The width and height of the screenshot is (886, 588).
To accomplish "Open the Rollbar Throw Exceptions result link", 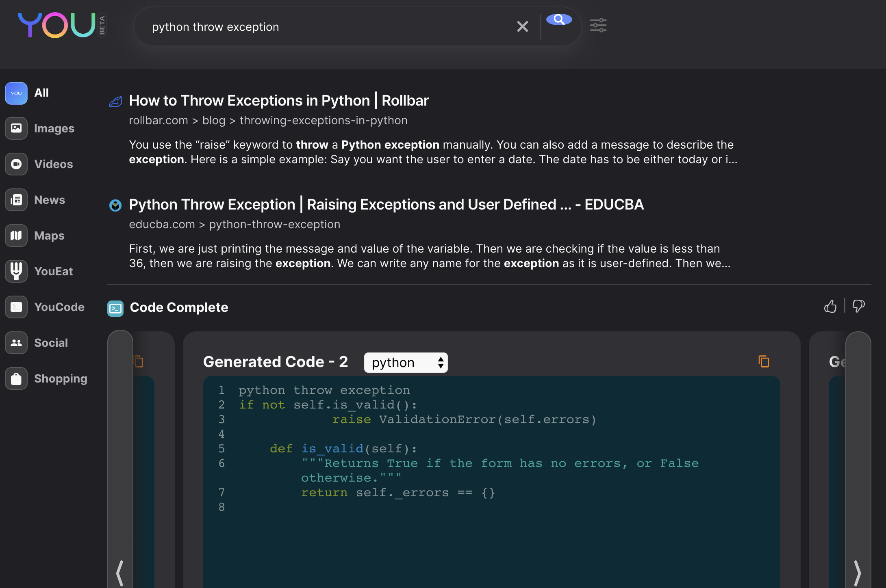I will tap(279, 101).
